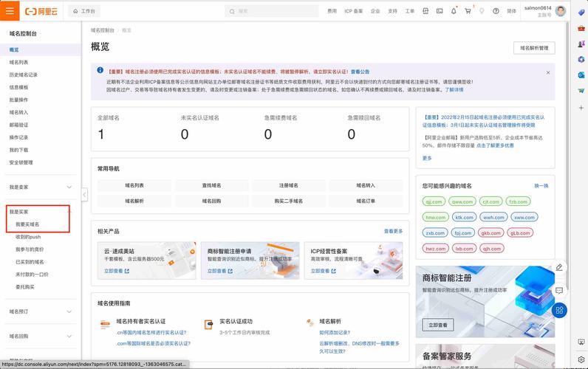The image size is (588, 369).
Task: Open the notification bell
Action: pyautogui.click(x=454, y=11)
